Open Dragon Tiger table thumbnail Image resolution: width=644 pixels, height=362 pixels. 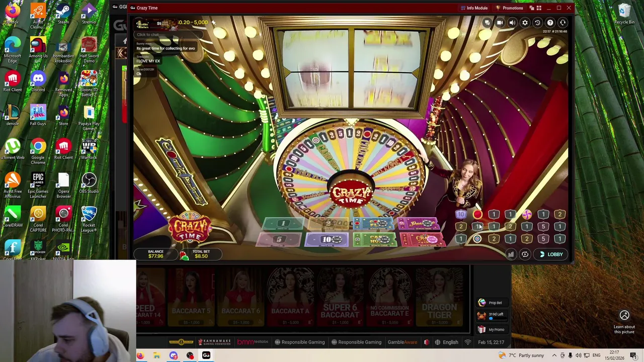[439, 297]
